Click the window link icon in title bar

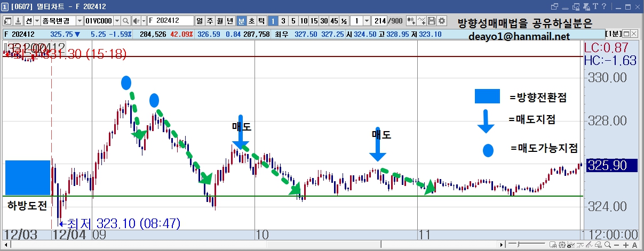[x=554, y=6]
